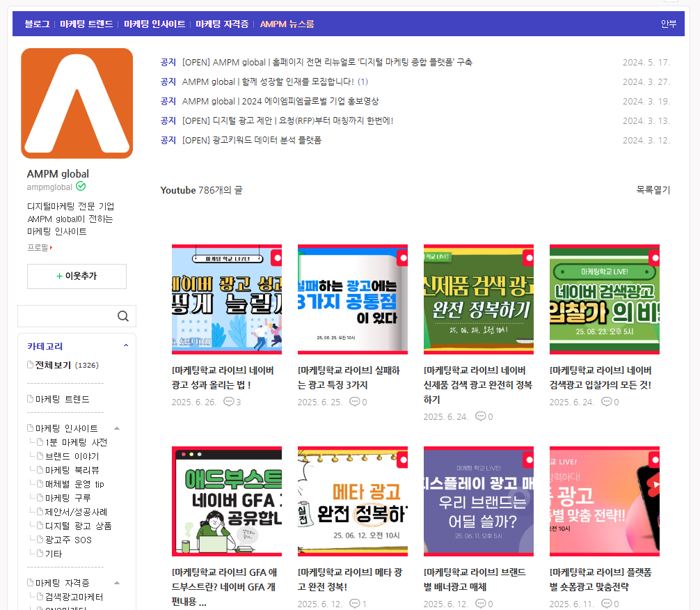The height and width of the screenshot is (610, 700).
Task: Click comment icon under 브랜드별 배너광고 매체 post
Action: pyautogui.click(x=480, y=603)
